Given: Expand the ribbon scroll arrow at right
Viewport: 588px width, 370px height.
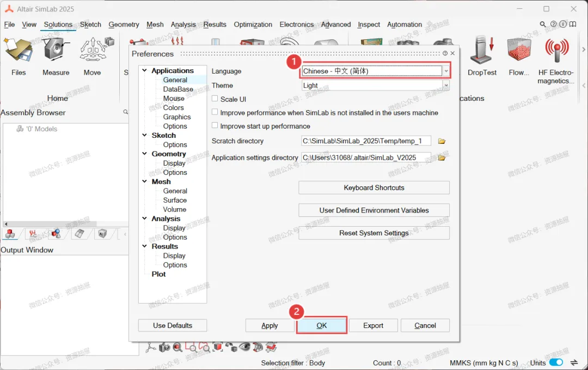Looking at the screenshot, I should tap(584, 50).
